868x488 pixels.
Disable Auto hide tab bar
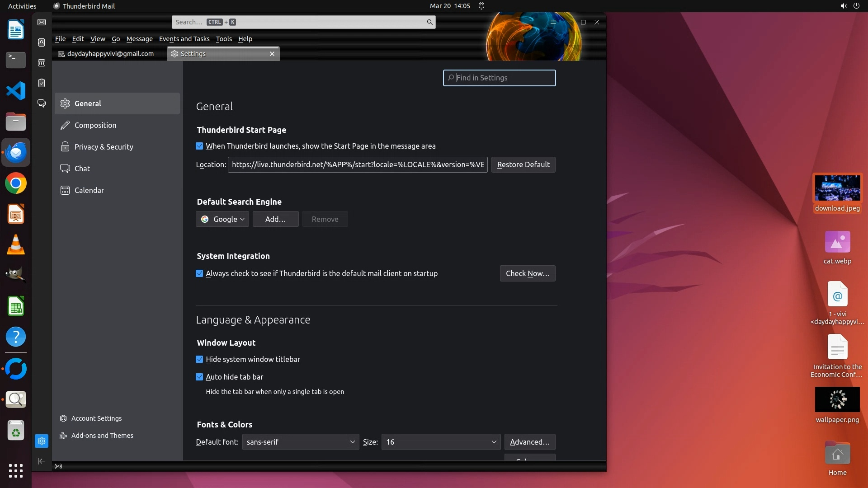tap(199, 377)
